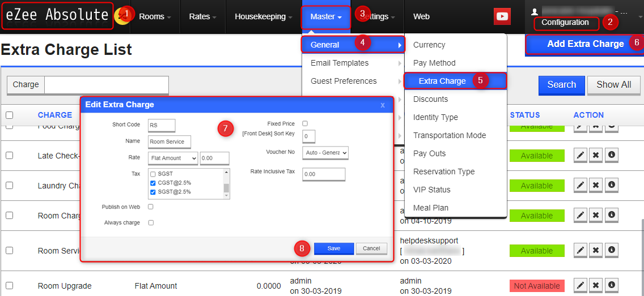Click the eZee Absolute logo
644x296 pixels.
coord(57,16)
